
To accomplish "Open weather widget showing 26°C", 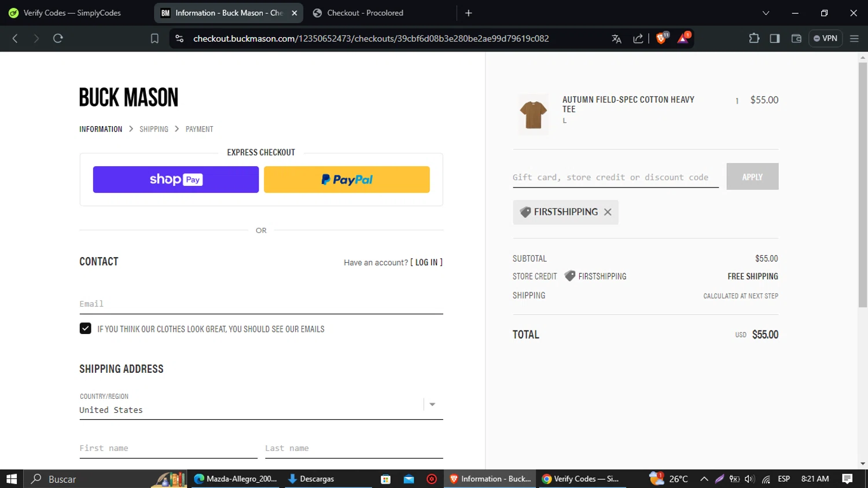I will tap(669, 479).
